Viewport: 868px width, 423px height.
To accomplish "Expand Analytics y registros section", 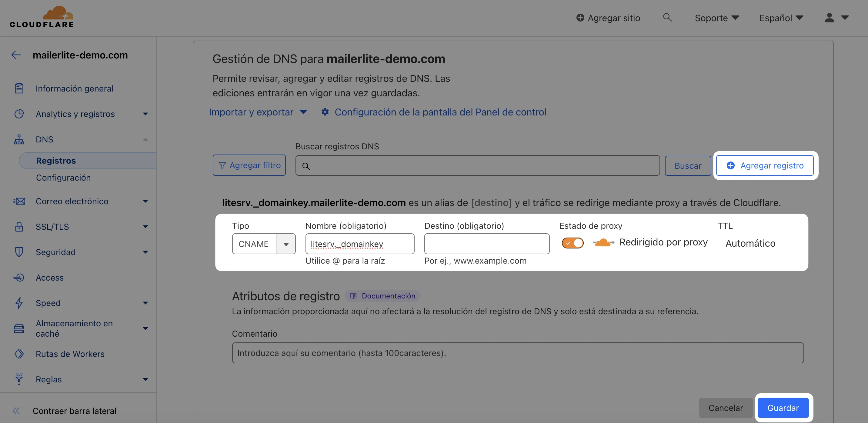I will (x=145, y=114).
